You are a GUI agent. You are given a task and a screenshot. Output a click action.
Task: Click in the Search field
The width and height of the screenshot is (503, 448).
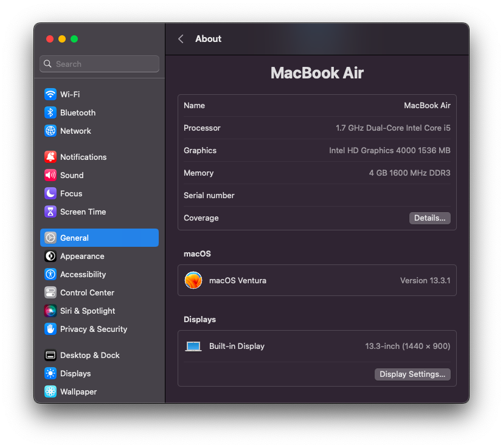[x=100, y=64]
